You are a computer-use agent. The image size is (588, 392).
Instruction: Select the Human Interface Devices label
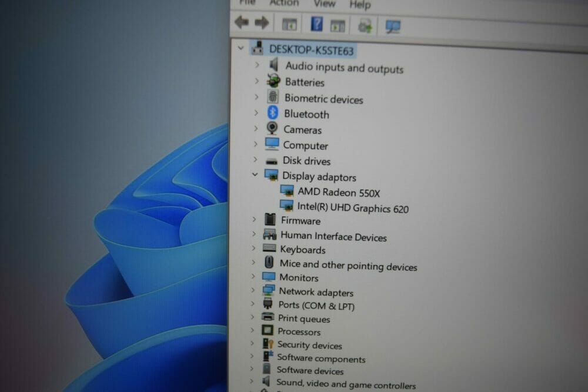(333, 236)
